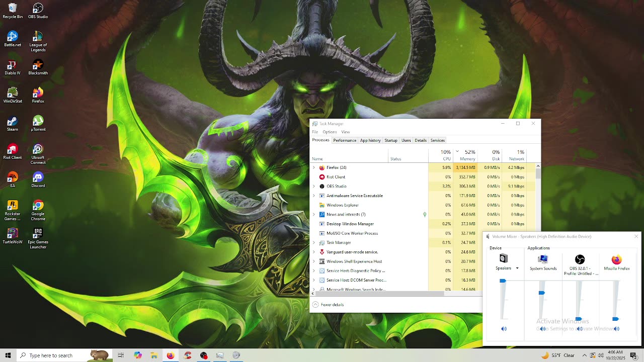Select the EA desktop shortcut
Image resolution: width=644 pixels, height=362 pixels.
click(x=13, y=180)
